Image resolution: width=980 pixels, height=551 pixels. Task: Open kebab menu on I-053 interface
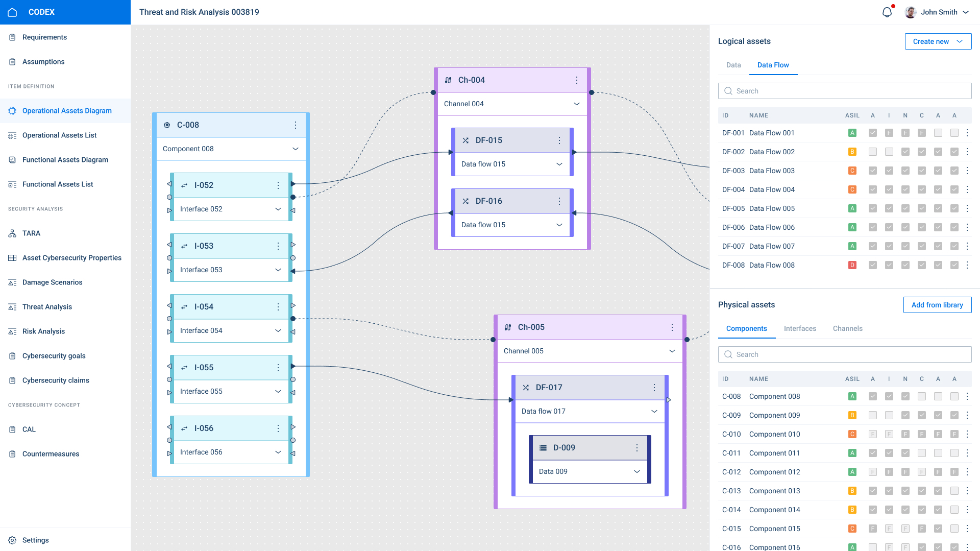pos(278,246)
